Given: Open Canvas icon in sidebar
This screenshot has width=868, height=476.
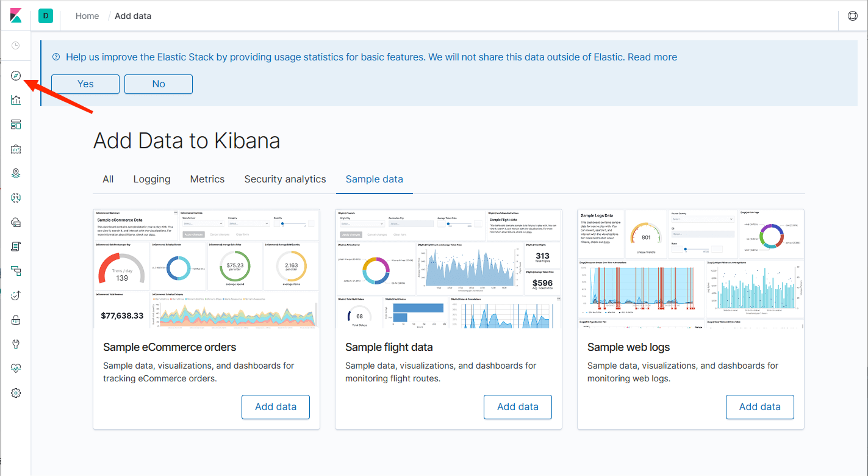Looking at the screenshot, I should click(x=16, y=149).
